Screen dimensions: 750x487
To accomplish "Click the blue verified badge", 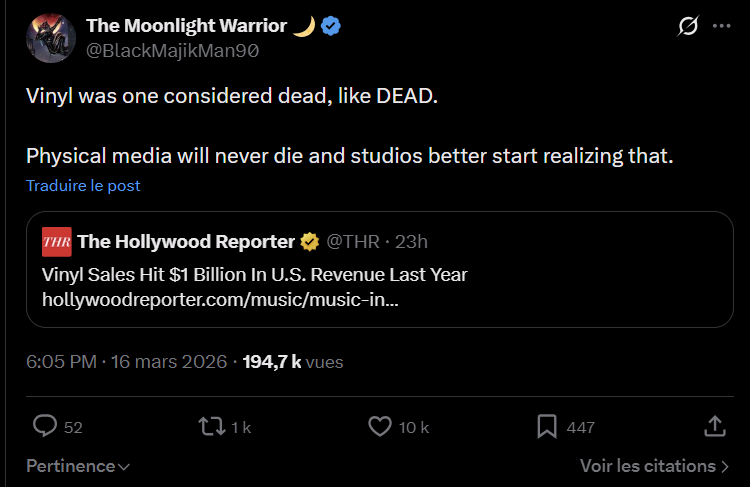I will [x=331, y=26].
